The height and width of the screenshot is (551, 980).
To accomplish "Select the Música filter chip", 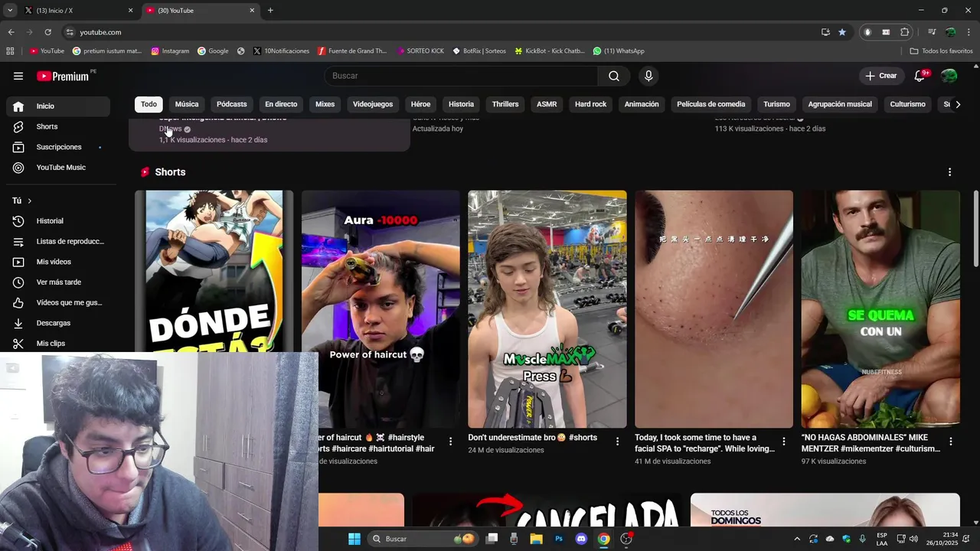I will pyautogui.click(x=187, y=105).
